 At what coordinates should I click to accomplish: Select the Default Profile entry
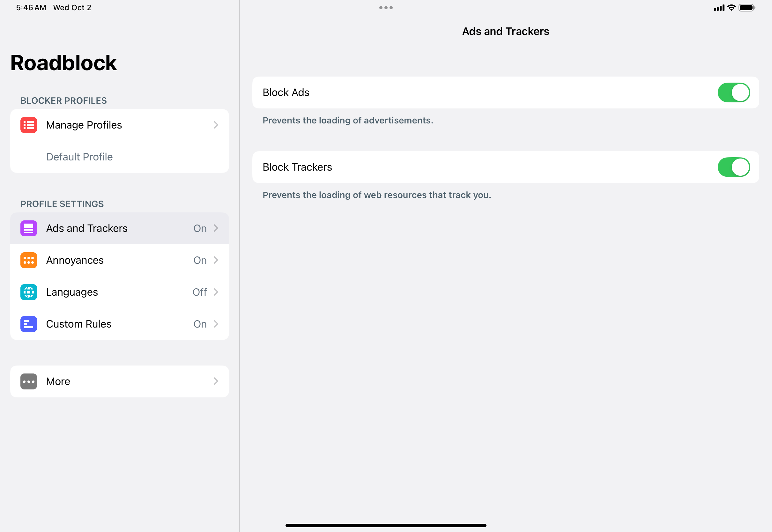point(79,157)
